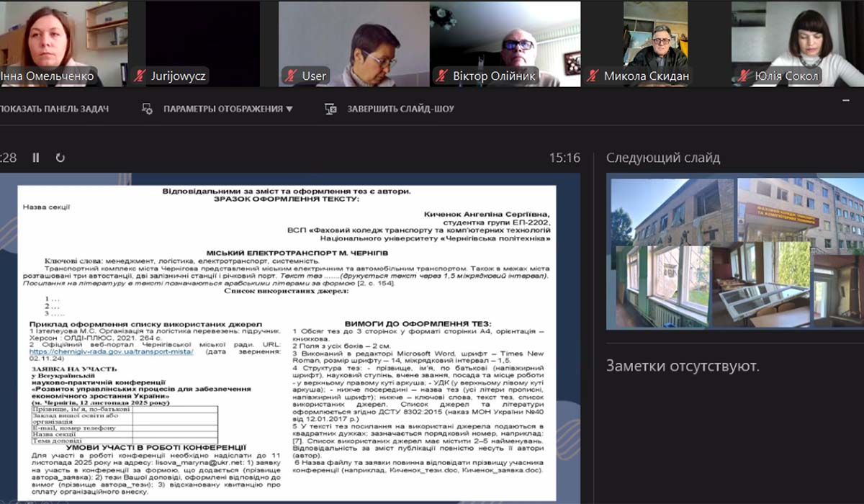This screenshot has width=864, height=504.
Task: Click the muted mic icon next to User
Action: (x=290, y=76)
